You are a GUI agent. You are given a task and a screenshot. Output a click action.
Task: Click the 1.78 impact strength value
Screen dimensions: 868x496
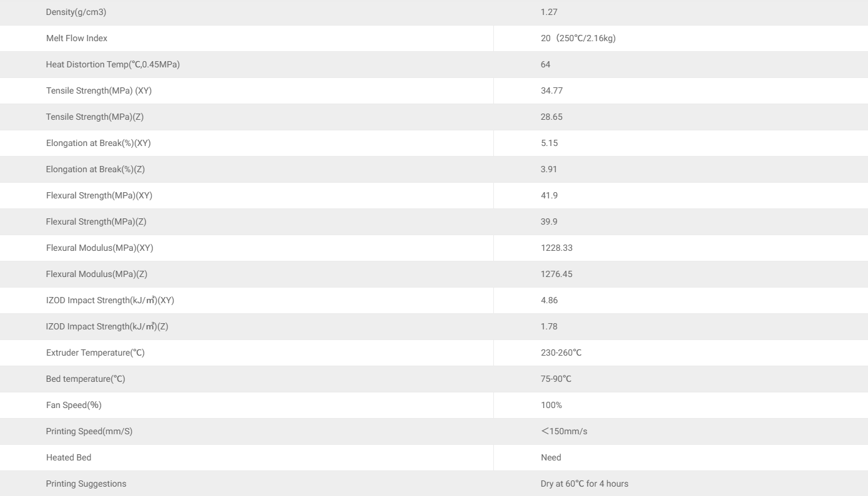(x=549, y=327)
